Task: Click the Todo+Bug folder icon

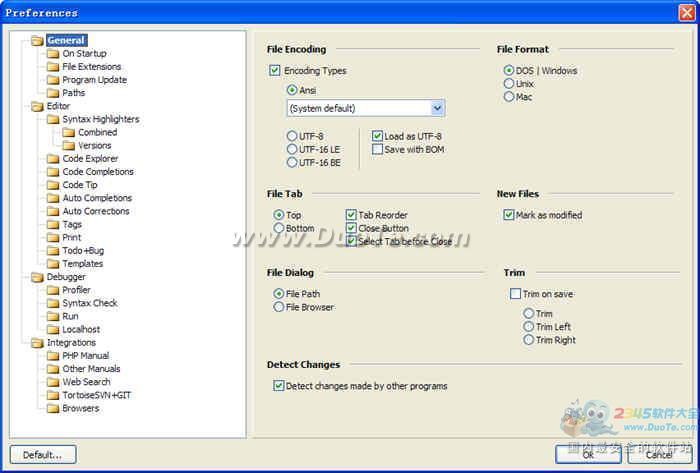Action: pyautogui.click(x=53, y=251)
